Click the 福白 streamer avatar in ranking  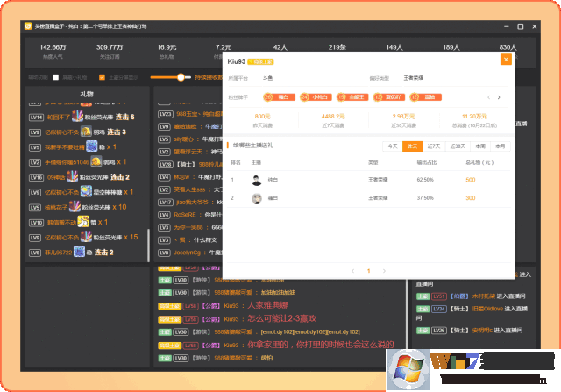[x=257, y=198]
